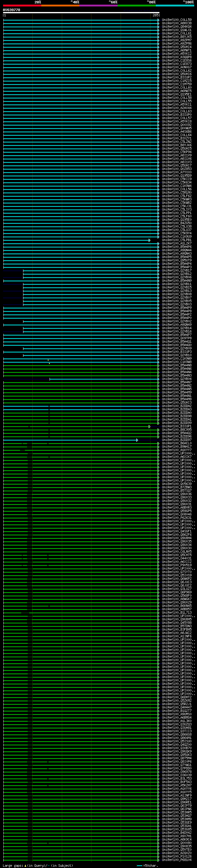Click the end position label 265
Screen dimensions: 197x868
point(155,15)
